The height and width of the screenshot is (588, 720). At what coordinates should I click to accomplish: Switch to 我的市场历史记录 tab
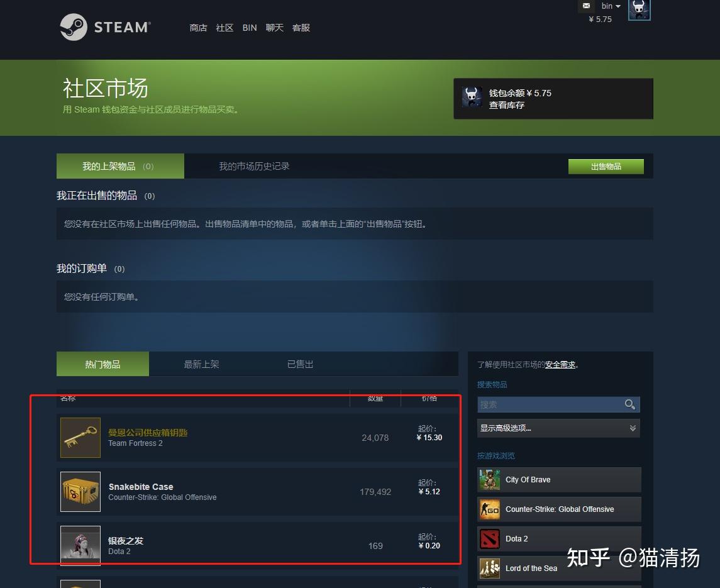[254, 166]
